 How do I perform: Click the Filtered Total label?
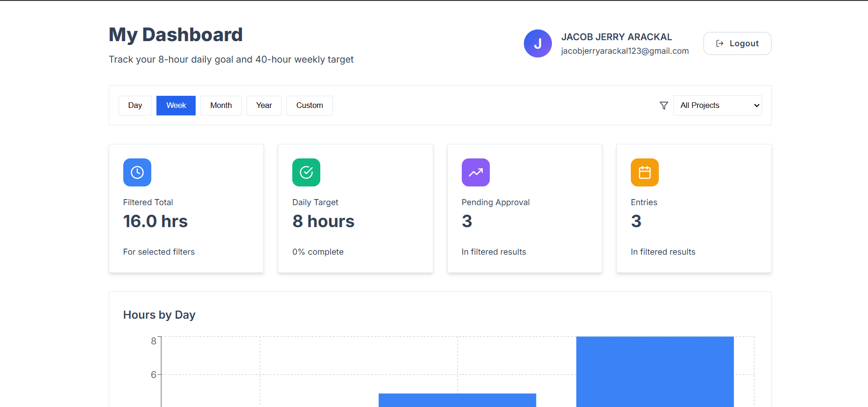click(148, 202)
